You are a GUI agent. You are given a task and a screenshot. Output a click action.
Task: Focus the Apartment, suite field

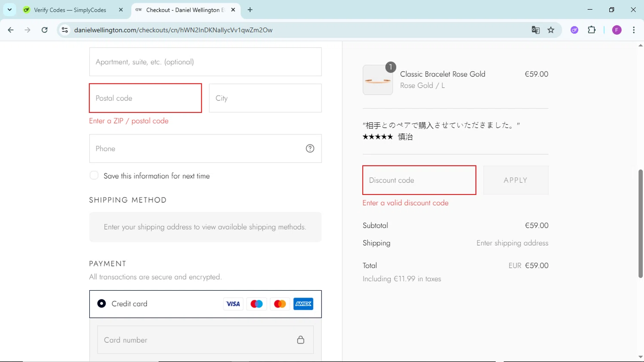pyautogui.click(x=205, y=62)
